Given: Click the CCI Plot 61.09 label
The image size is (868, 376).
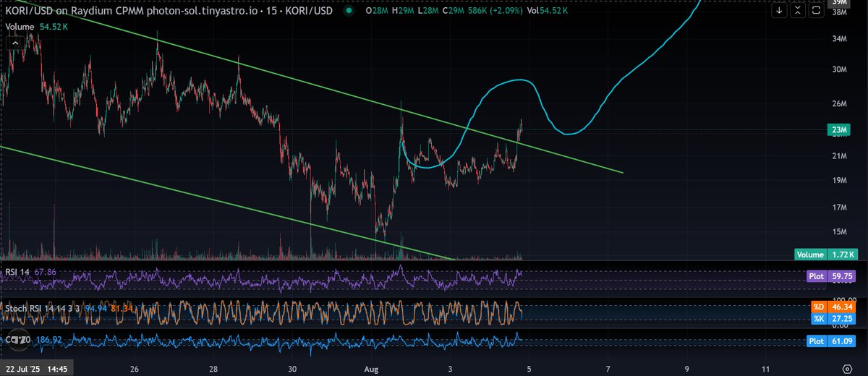Looking at the screenshot, I should (x=831, y=341).
